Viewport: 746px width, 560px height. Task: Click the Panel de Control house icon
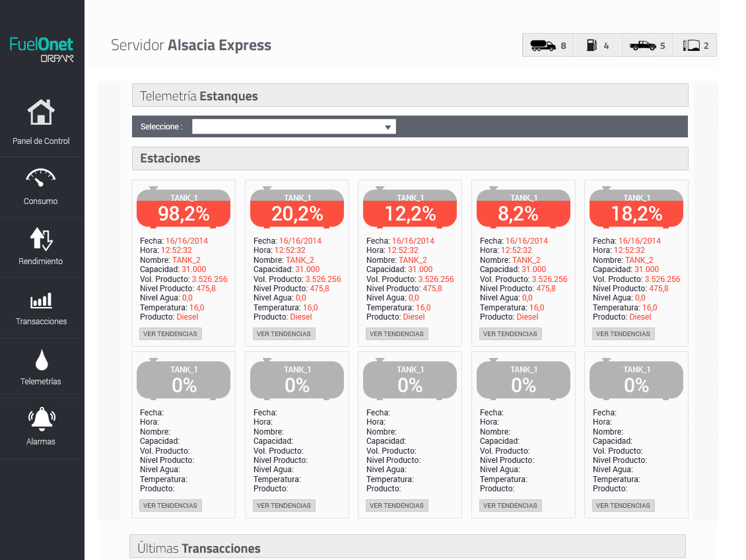41,113
